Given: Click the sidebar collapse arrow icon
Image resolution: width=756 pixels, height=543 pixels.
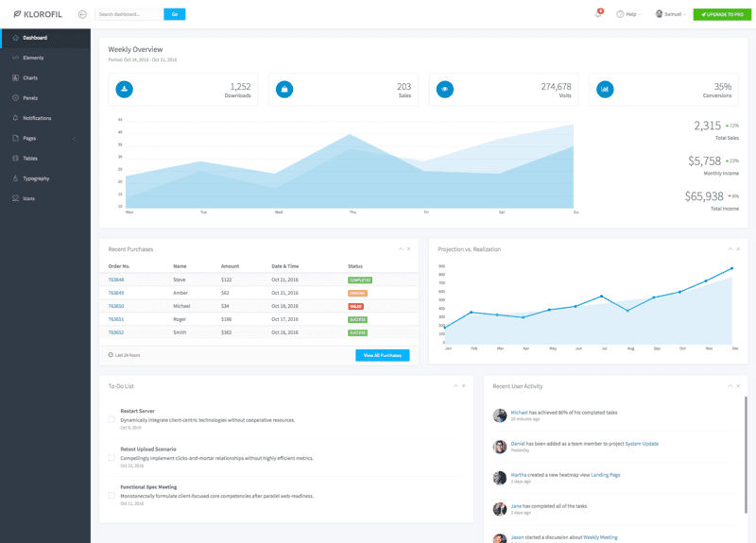Looking at the screenshot, I should [x=82, y=14].
